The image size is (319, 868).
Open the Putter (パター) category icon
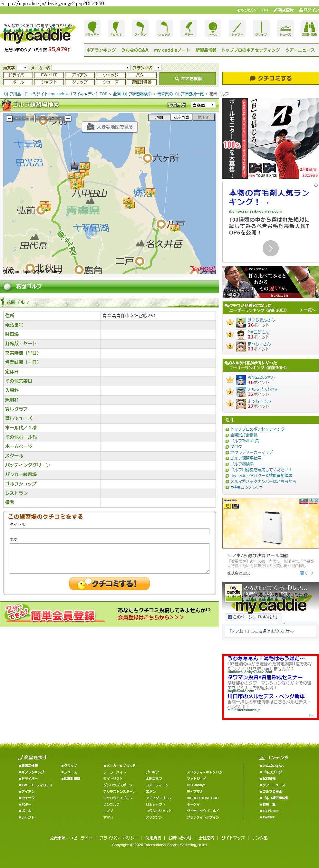click(188, 28)
